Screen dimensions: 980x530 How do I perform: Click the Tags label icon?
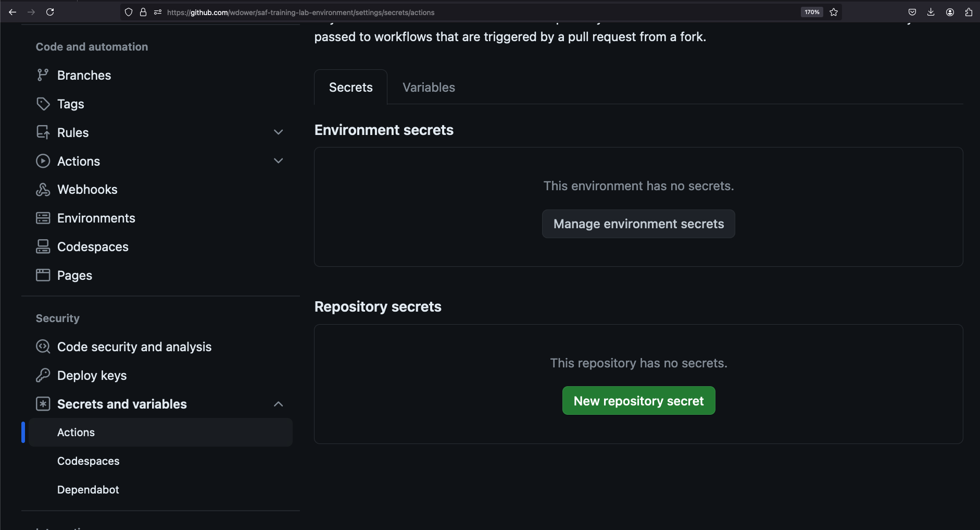point(43,104)
